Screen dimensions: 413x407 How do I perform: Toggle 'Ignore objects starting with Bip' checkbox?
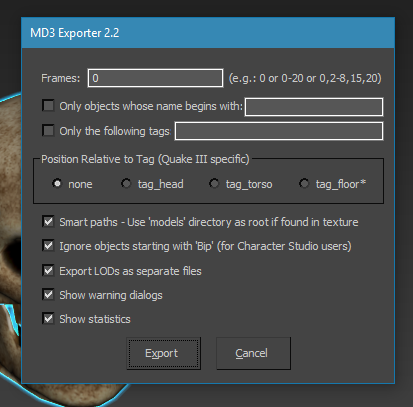click(49, 246)
